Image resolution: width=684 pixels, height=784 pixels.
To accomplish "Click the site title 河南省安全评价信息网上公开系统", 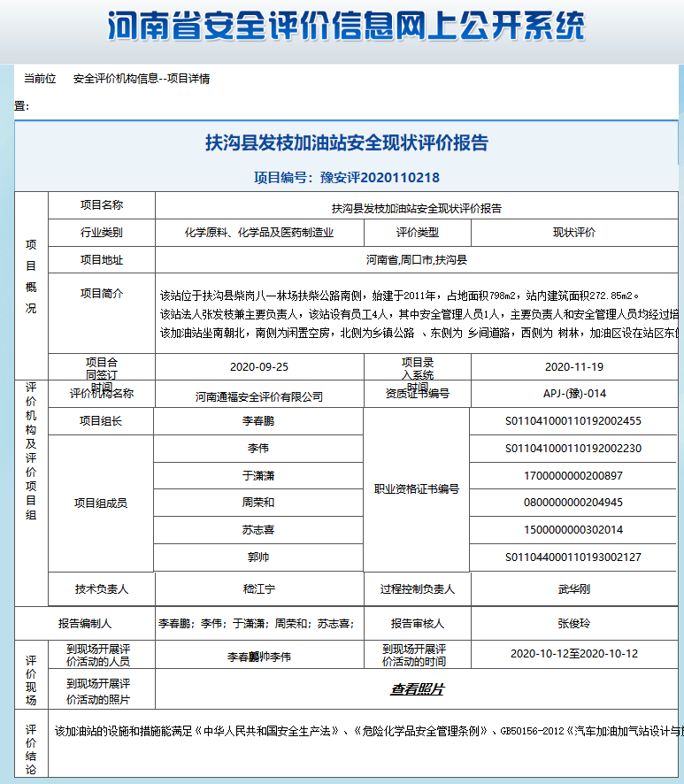I will (x=346, y=26).
